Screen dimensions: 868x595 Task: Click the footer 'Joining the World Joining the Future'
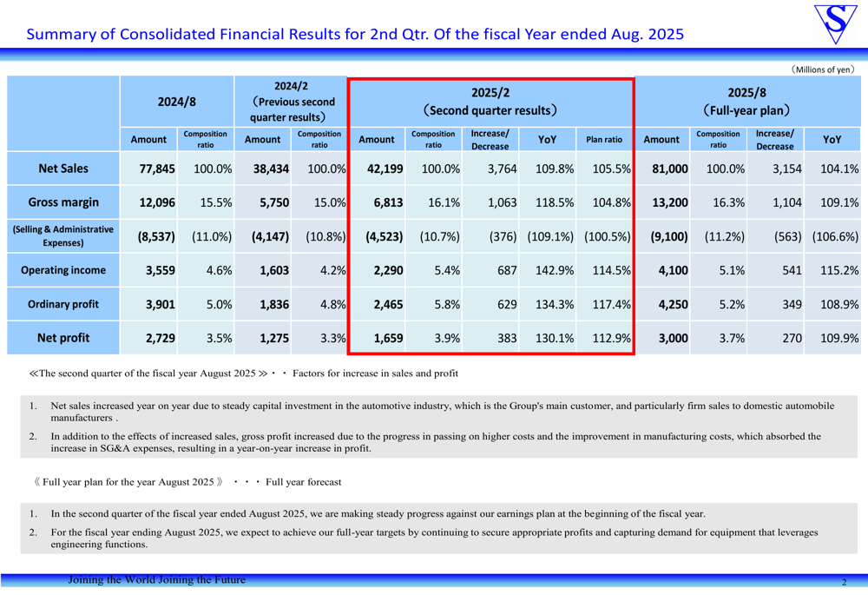156,579
